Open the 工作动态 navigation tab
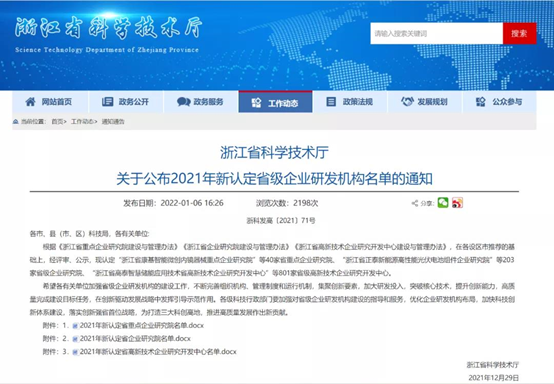Screen dimensions: 554x384 tap(275, 102)
